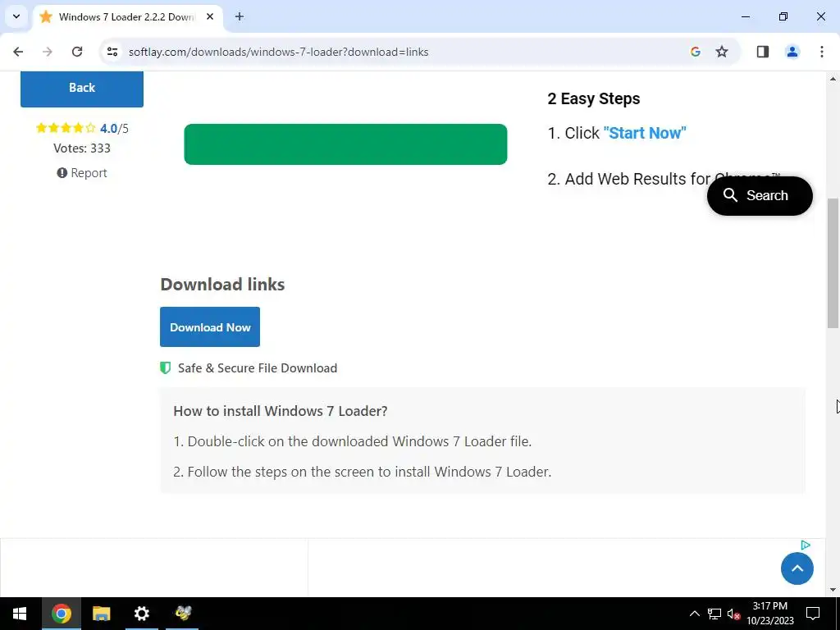Reload the softlay page

pyautogui.click(x=77, y=52)
